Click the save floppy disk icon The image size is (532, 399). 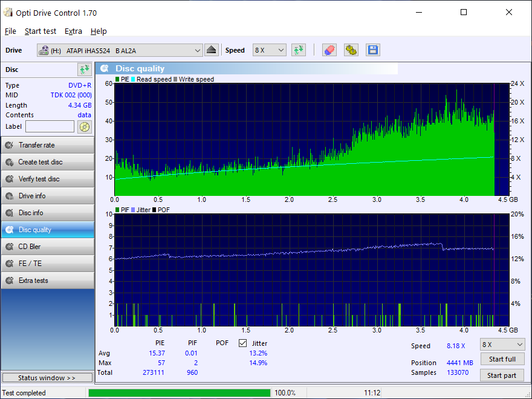click(372, 50)
